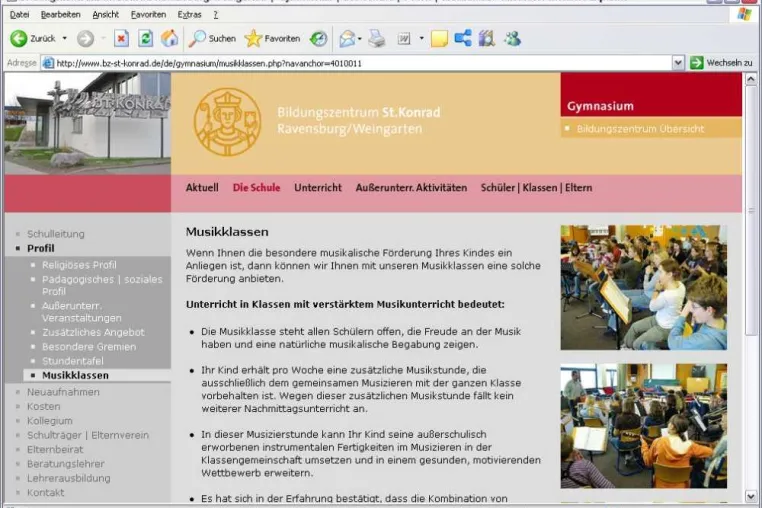
Task: Open Schulleitung in the sidebar
Action: tap(56, 234)
